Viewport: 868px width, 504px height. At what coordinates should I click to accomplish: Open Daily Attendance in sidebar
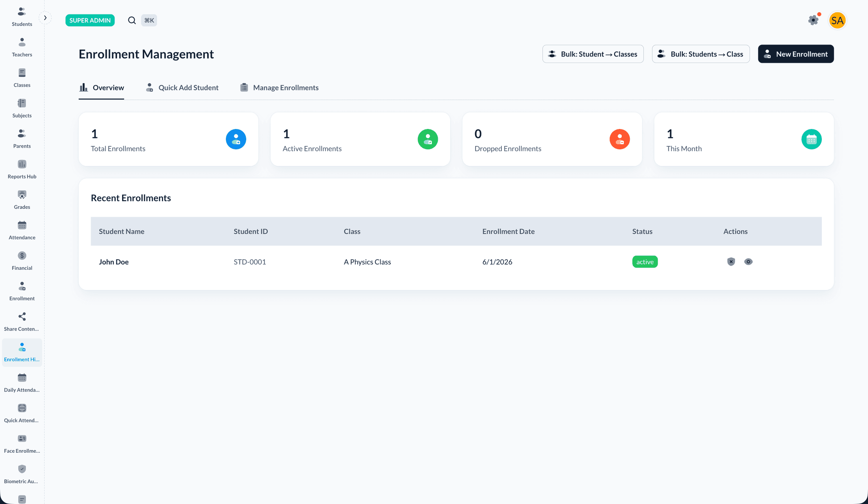22,383
